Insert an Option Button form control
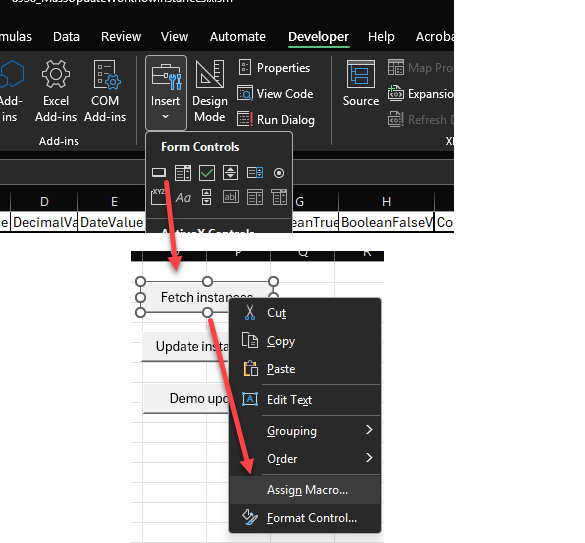Screen dimensions: 585x543 279,173
